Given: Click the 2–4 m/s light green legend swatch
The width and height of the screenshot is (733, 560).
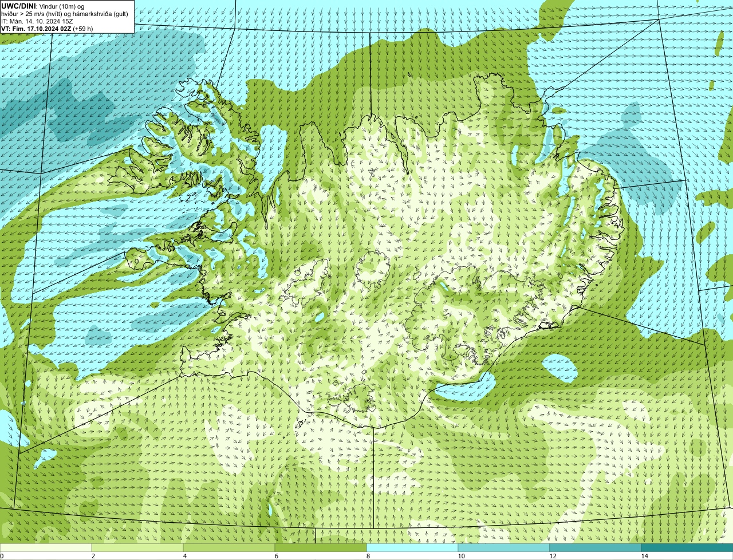Looking at the screenshot, I should (x=137, y=547).
